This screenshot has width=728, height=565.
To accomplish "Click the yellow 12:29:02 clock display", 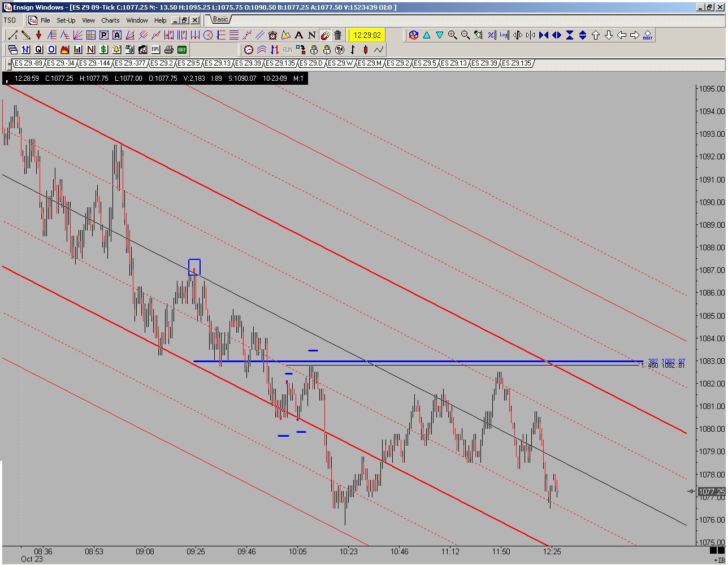I will [x=367, y=35].
